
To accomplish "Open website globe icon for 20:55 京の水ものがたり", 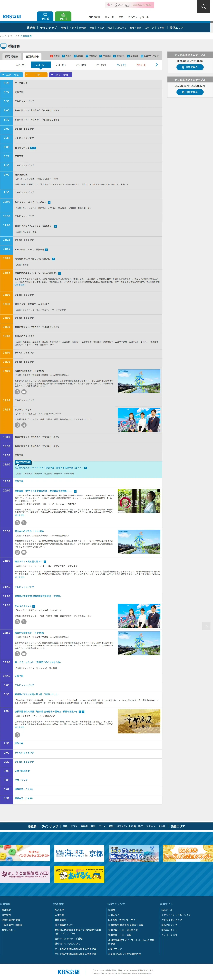I will click(x=17, y=552).
